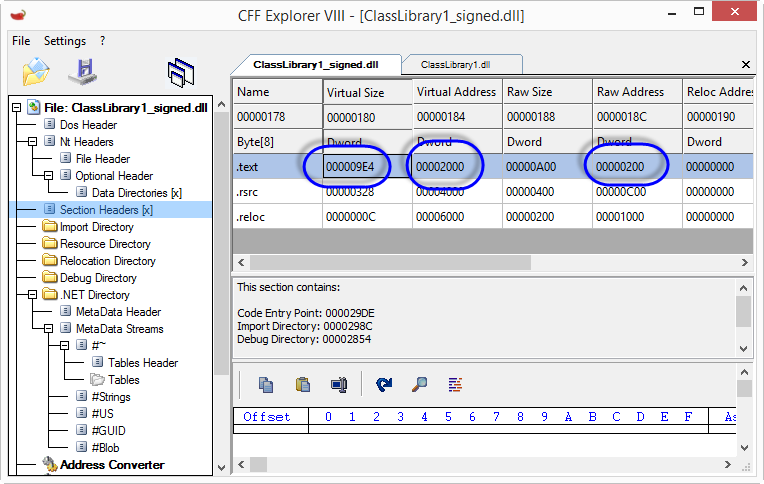Image resolution: width=764 pixels, height=484 pixels.
Task: Click the magnifier Find icon in hex toolbar
Action: [419, 385]
